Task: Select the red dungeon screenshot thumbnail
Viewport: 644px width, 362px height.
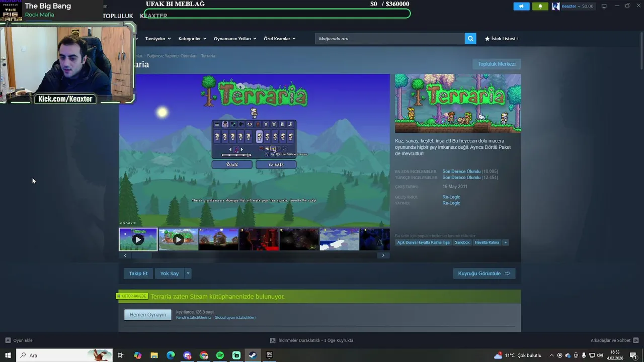Action: (259, 239)
